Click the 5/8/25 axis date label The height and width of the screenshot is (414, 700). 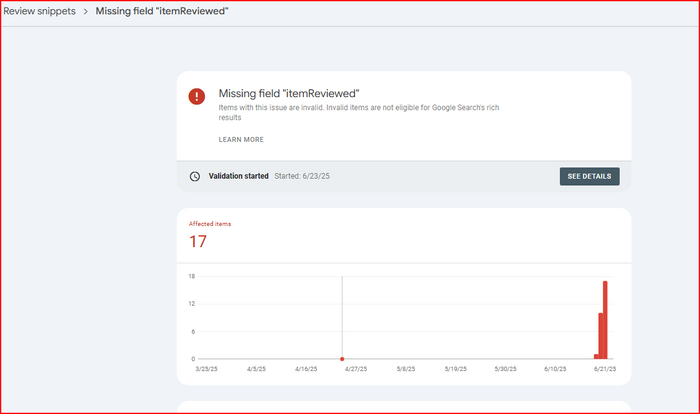click(x=406, y=369)
